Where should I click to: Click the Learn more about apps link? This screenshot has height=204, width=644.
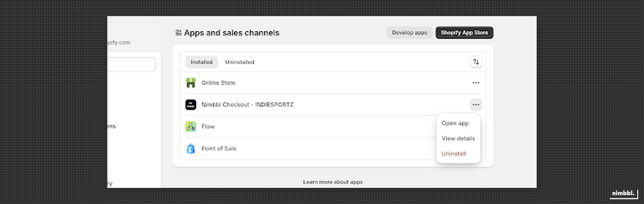(332, 182)
